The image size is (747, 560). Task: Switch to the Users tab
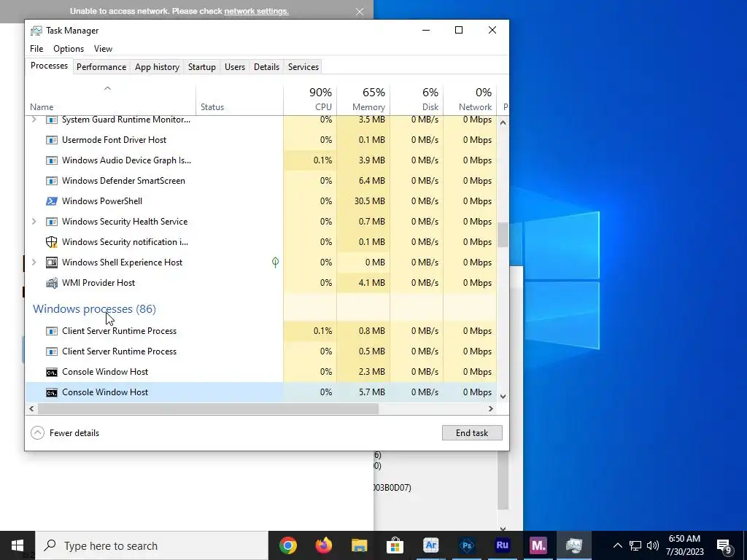point(235,67)
